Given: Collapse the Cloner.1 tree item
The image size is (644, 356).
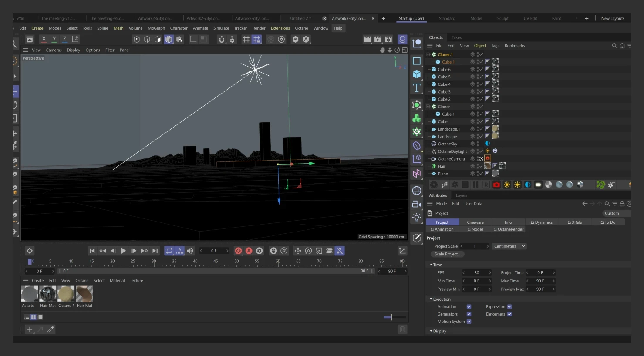Looking at the screenshot, I should pyautogui.click(x=428, y=54).
